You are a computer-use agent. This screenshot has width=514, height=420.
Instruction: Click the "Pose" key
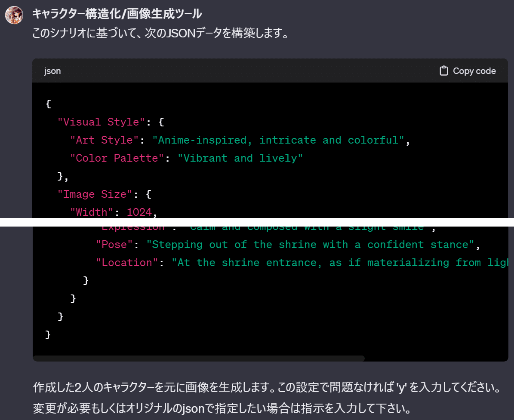[114, 245]
